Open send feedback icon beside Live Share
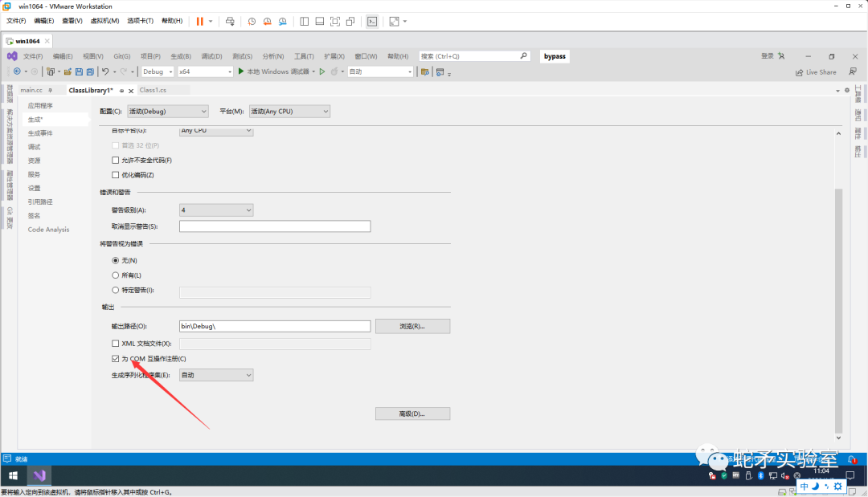Viewport: 868px width, 497px height. [853, 71]
